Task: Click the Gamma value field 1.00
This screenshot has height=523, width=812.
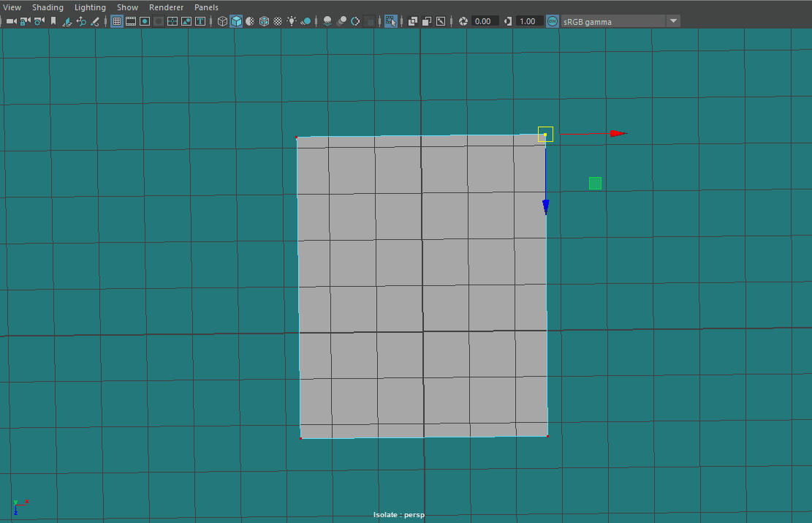Action: pos(529,21)
